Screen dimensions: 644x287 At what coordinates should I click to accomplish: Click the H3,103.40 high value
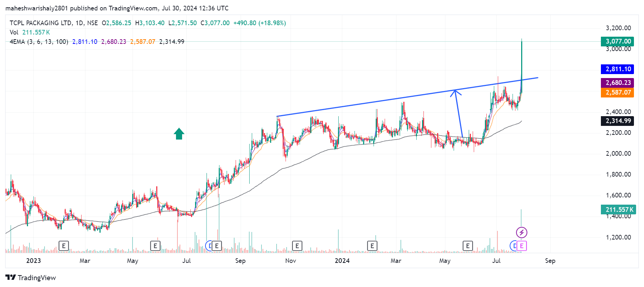click(150, 23)
